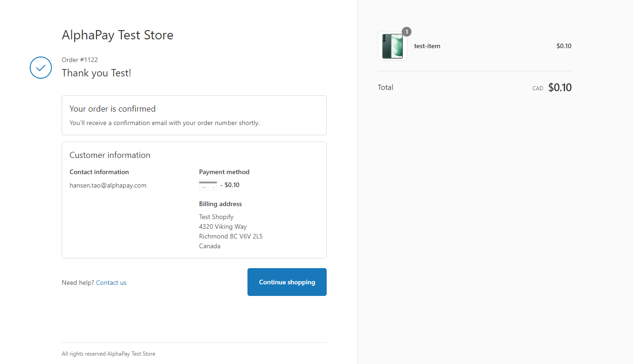The image size is (633, 364).
Task: Click the Your order is confirmed heading
Action: pos(113,109)
